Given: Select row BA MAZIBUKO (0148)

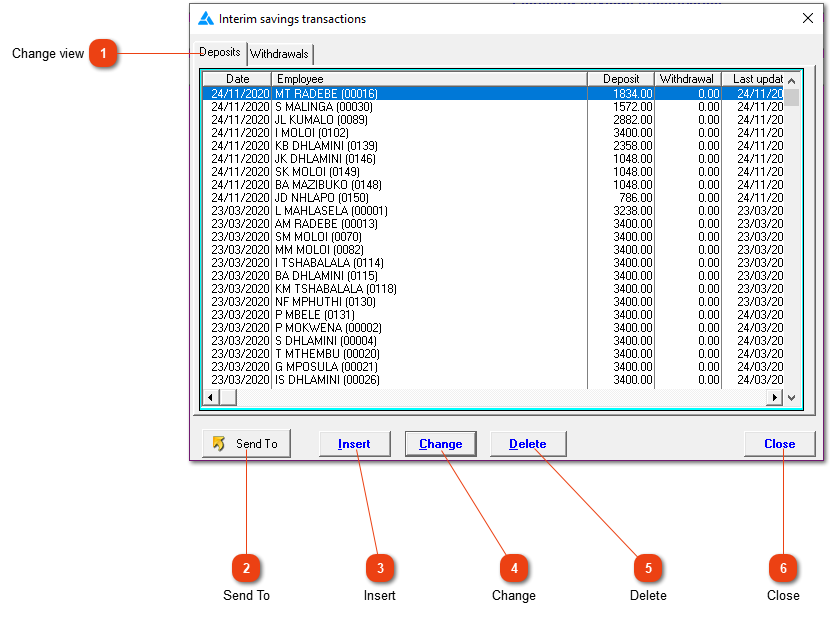Looking at the screenshot, I should [493, 185].
